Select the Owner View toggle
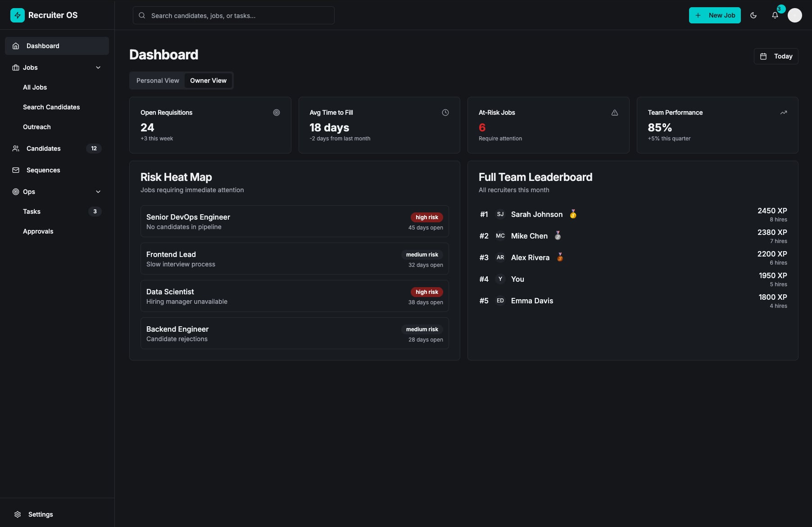The height and width of the screenshot is (527, 812). (208, 81)
